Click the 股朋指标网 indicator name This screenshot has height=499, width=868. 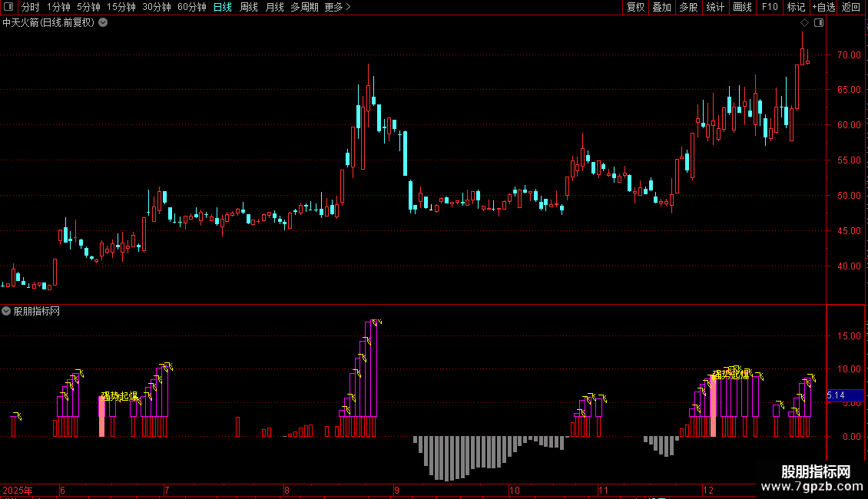tap(37, 312)
